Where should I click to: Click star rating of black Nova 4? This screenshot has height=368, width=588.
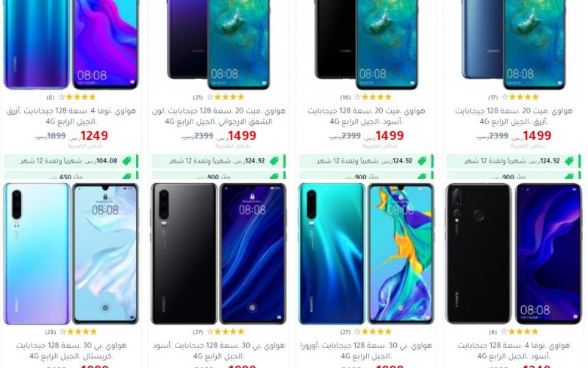[519, 332]
